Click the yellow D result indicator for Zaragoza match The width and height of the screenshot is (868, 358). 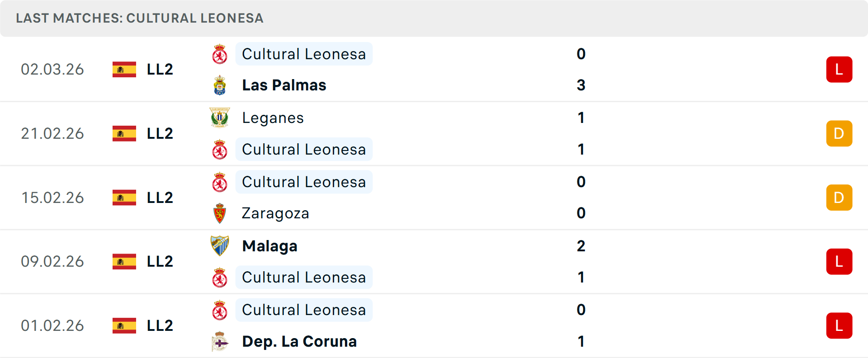pyautogui.click(x=839, y=198)
